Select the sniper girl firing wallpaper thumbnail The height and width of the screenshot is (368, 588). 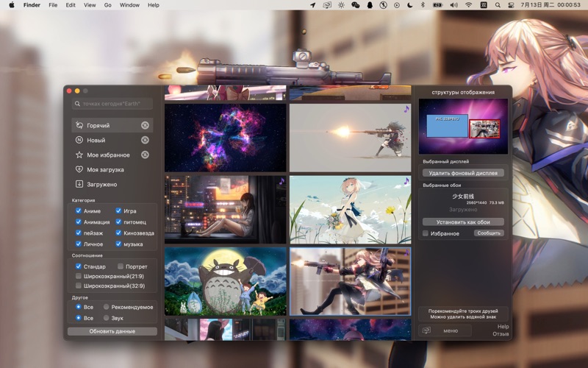[x=351, y=138]
